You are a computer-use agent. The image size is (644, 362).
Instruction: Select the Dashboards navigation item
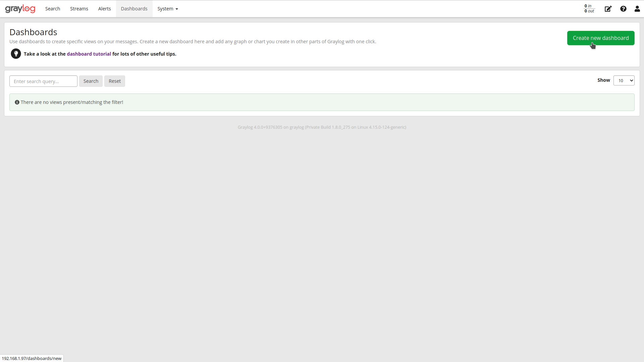pos(134,9)
